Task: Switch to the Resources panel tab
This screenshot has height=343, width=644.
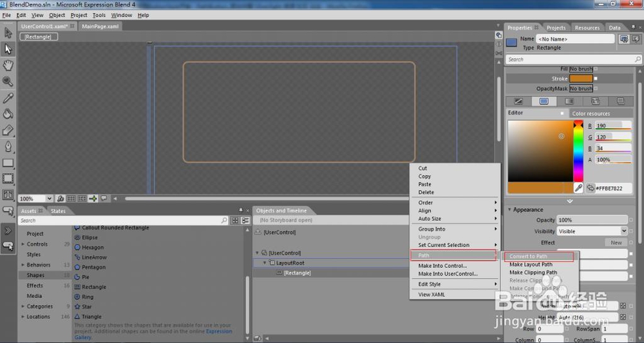Action: pyautogui.click(x=587, y=28)
